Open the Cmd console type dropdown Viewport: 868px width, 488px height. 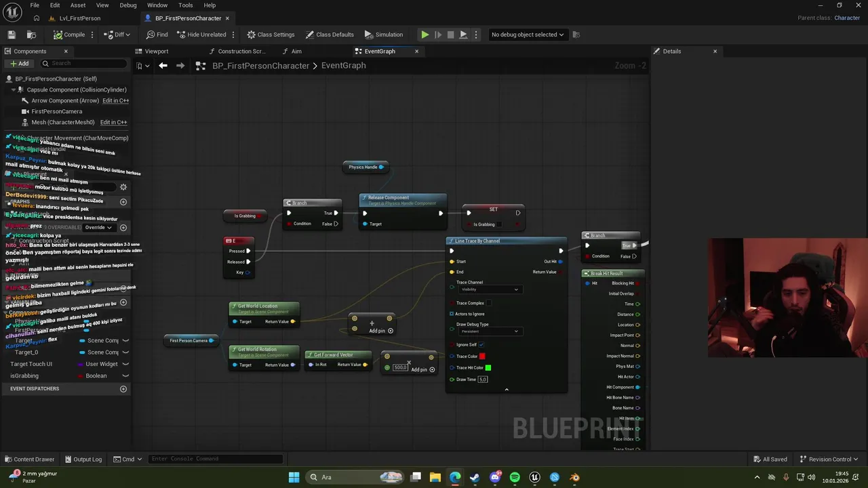(x=127, y=460)
